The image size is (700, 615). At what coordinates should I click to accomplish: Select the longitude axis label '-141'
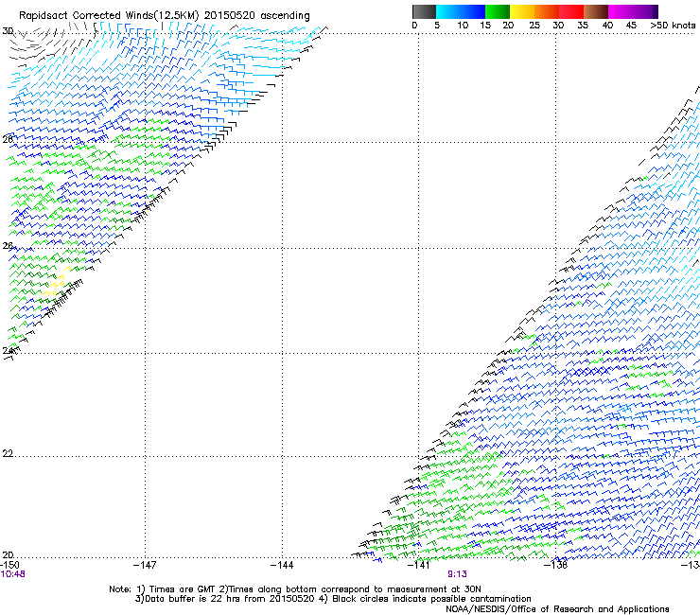[x=419, y=565]
